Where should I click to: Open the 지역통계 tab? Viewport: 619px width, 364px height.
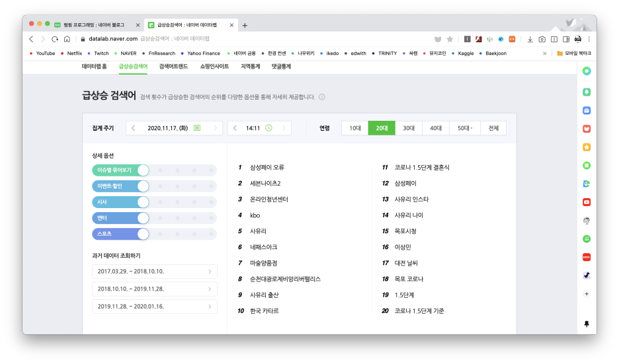(250, 66)
